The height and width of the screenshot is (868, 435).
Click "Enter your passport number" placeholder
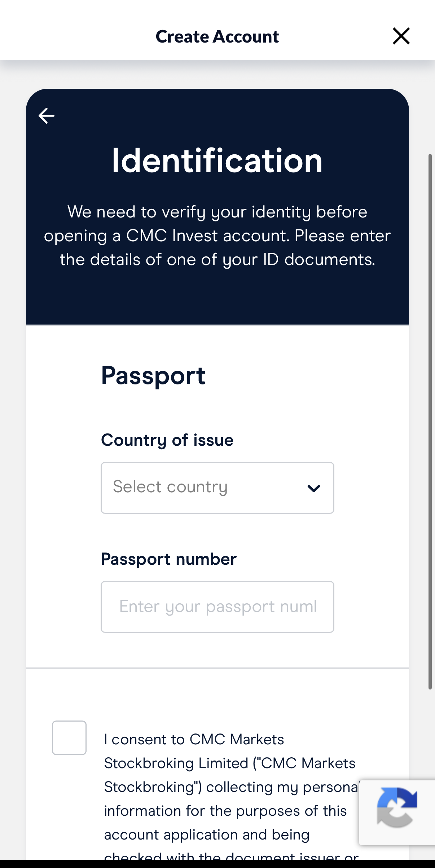(x=218, y=607)
